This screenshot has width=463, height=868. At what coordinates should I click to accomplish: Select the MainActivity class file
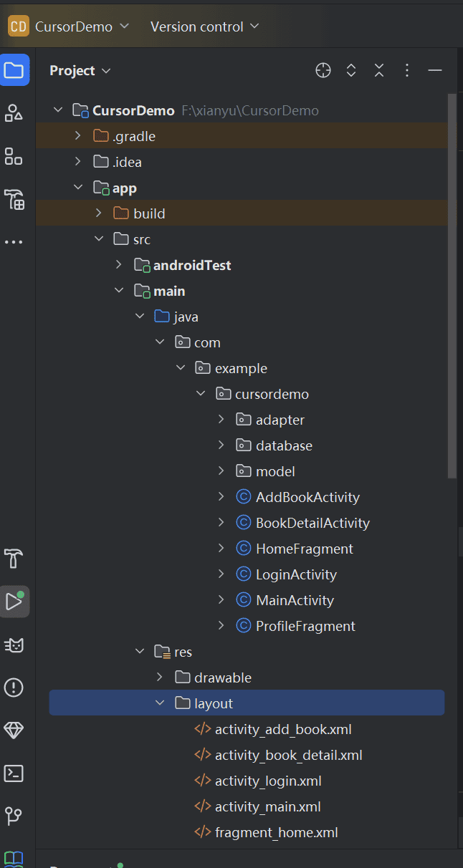tap(295, 600)
